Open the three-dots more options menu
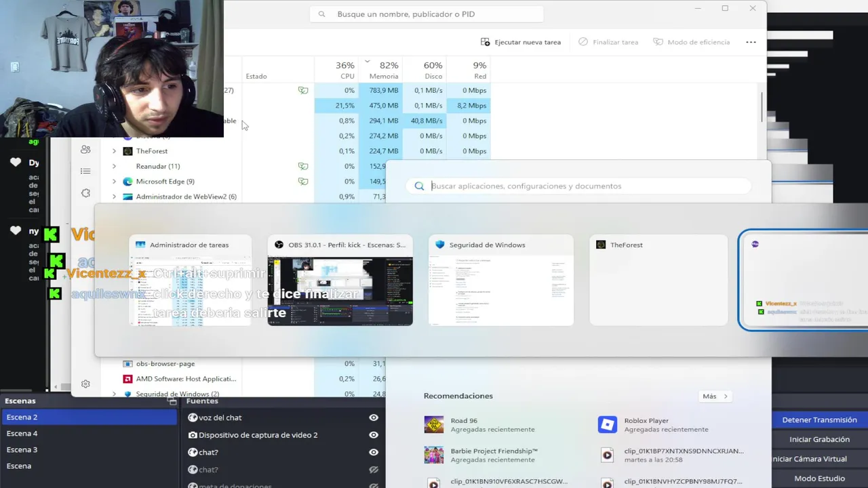The width and height of the screenshot is (868, 488). pyautogui.click(x=751, y=42)
